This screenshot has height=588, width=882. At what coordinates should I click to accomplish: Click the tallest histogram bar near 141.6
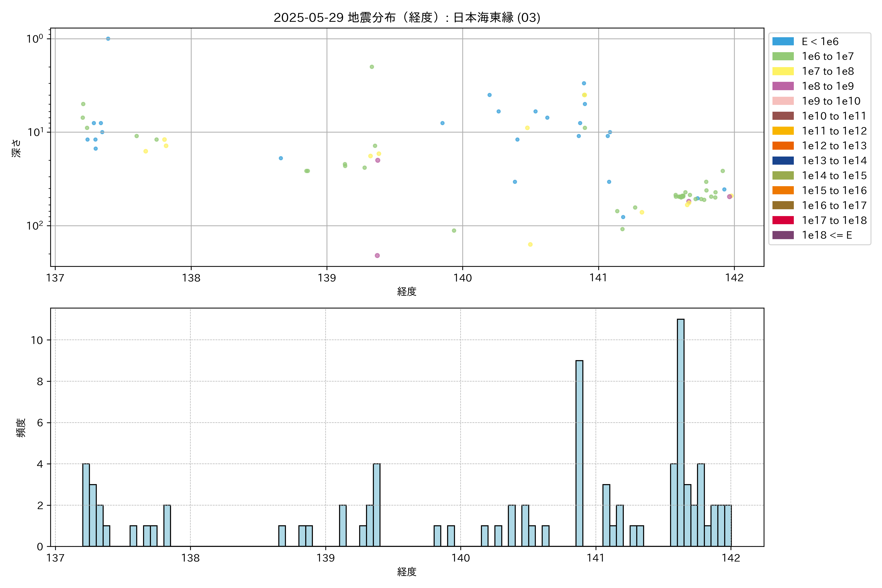pos(680,431)
